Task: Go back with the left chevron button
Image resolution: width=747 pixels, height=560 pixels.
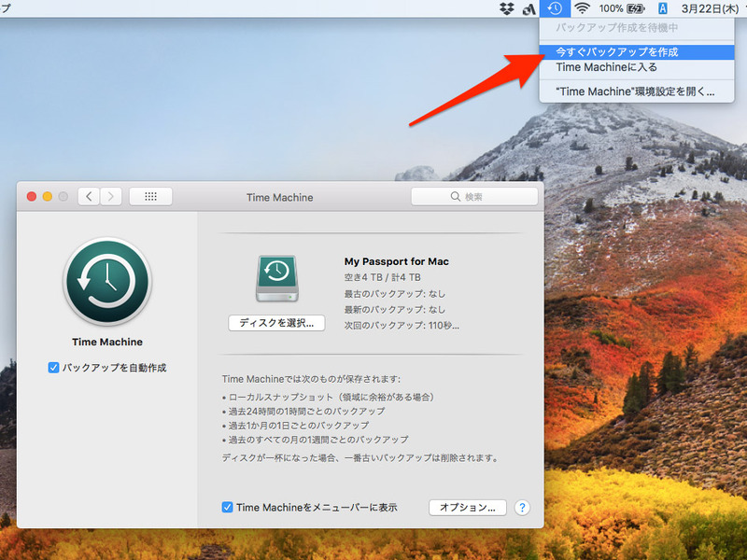Action: (x=89, y=196)
